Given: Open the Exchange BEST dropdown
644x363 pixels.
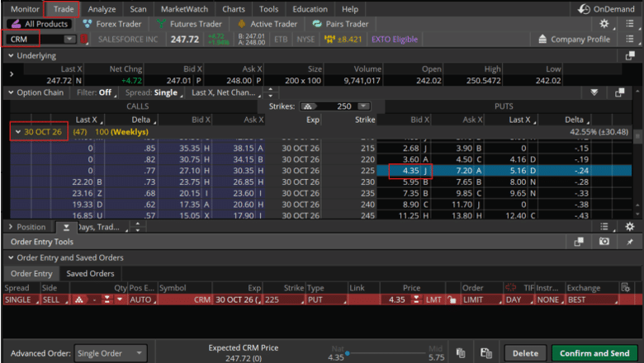Looking at the screenshot, I should [x=592, y=299].
